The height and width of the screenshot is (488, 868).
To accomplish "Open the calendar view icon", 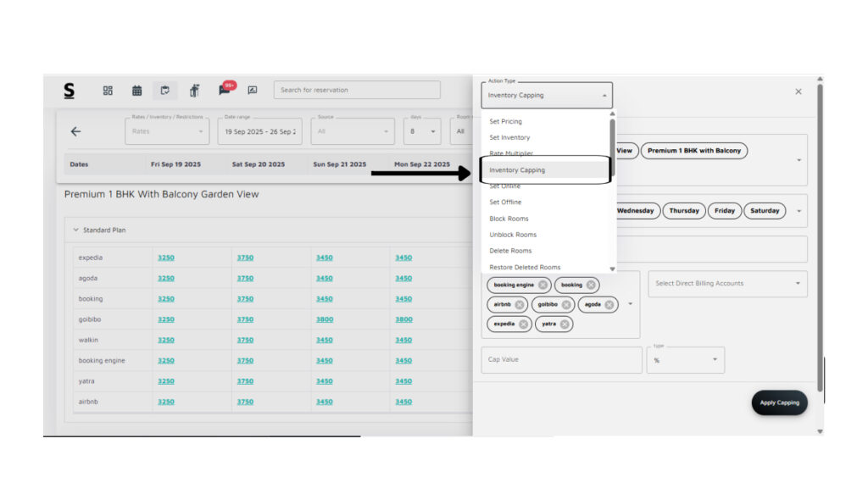I will pyautogui.click(x=136, y=91).
